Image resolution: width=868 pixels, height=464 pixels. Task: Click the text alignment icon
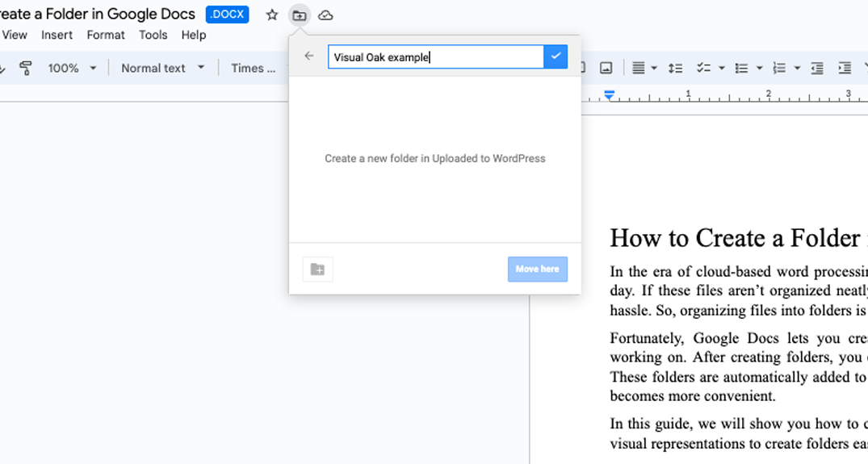[x=638, y=68]
